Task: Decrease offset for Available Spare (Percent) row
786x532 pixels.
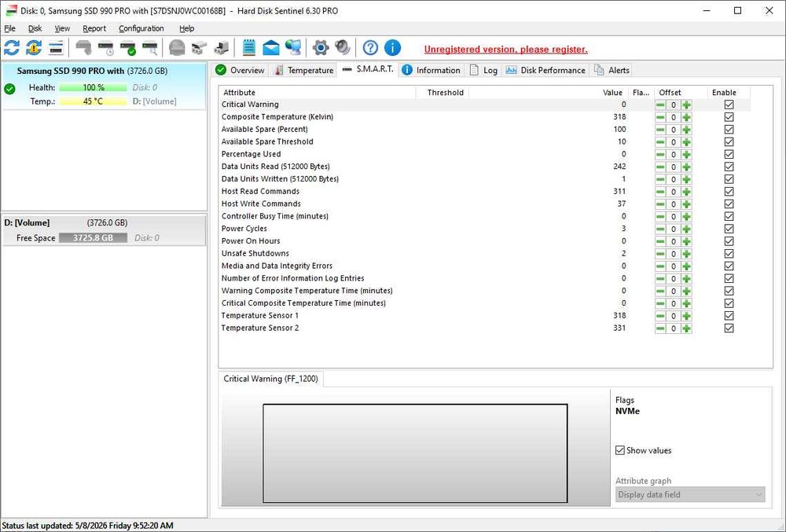Action: click(661, 130)
